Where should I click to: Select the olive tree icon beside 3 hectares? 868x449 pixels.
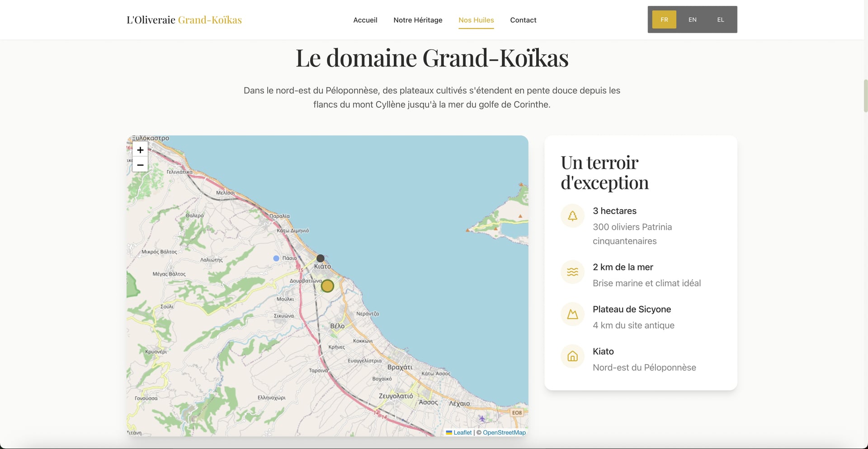point(572,215)
